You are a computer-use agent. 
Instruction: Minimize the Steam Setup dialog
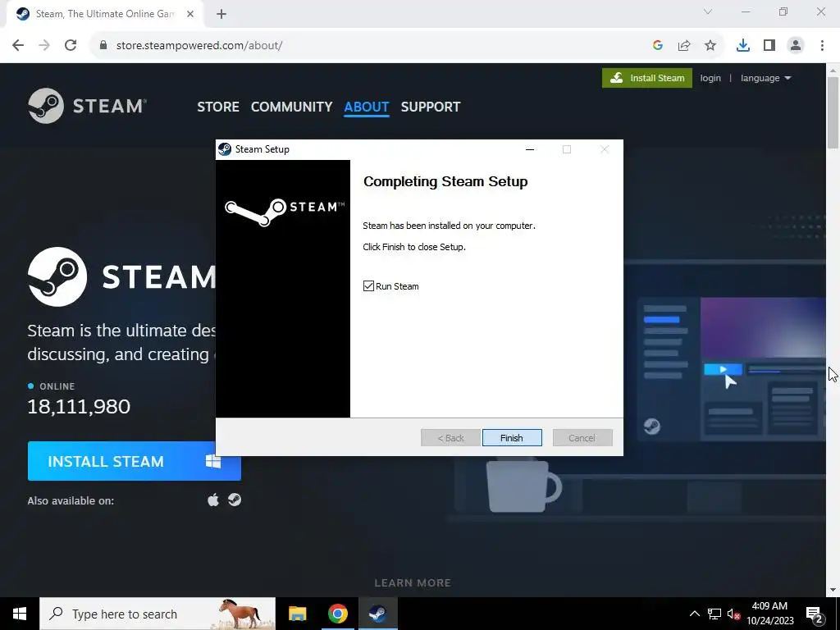click(530, 149)
